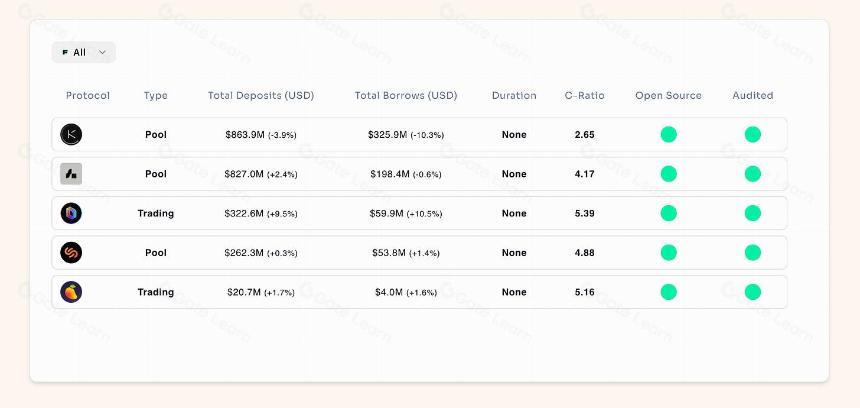860x408 pixels.
Task: Click the Kamino protocol logo in first row
Action: (71, 134)
